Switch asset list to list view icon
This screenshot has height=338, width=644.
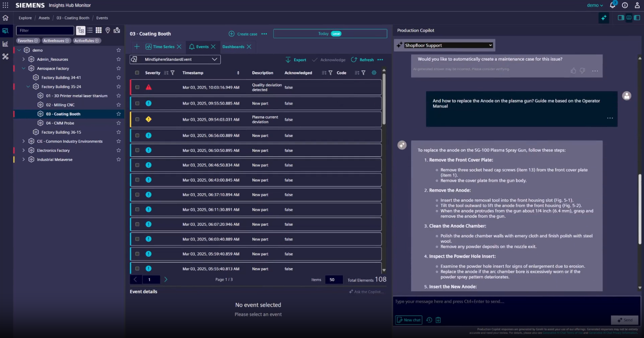click(x=90, y=30)
